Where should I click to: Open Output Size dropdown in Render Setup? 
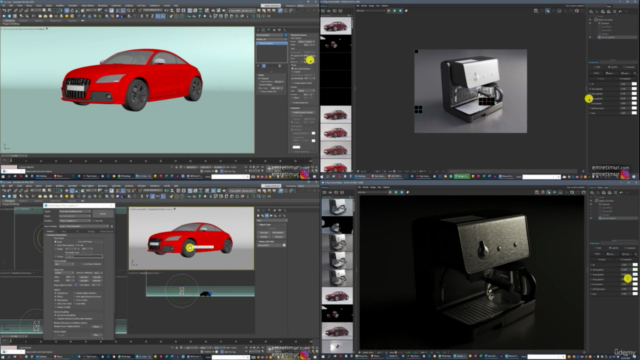(64, 273)
